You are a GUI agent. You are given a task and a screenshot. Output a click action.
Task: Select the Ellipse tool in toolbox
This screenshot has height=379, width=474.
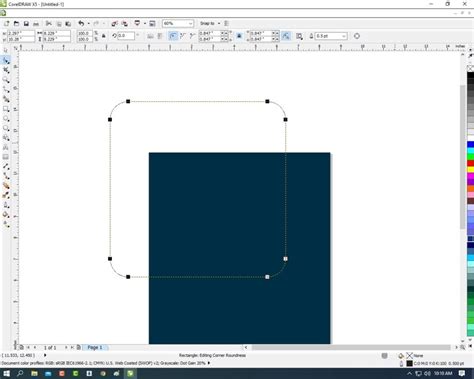coord(6,119)
